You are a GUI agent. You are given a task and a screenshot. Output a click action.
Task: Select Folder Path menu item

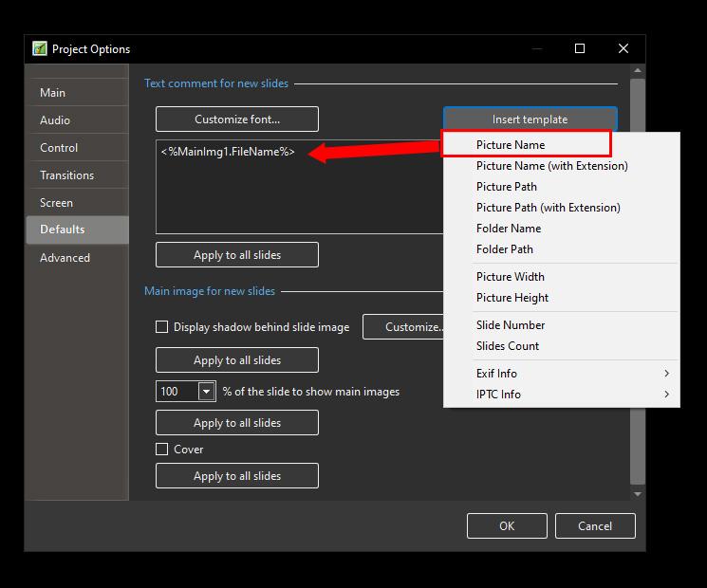point(504,249)
